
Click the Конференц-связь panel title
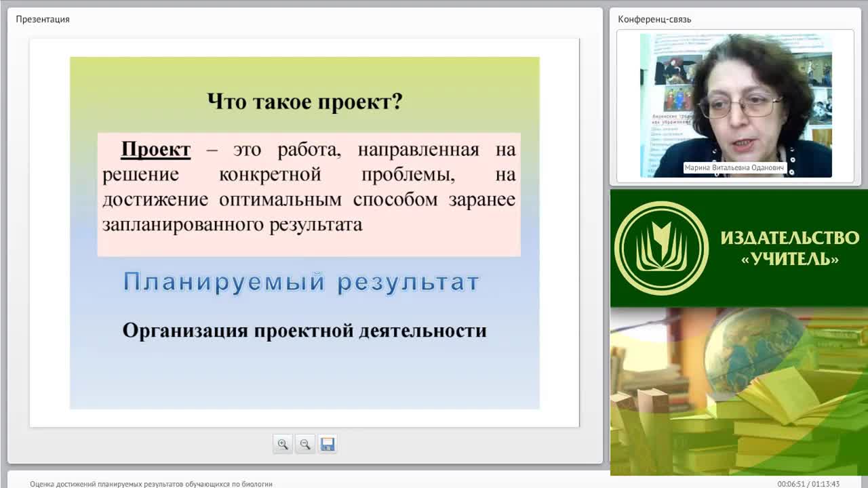coord(654,19)
